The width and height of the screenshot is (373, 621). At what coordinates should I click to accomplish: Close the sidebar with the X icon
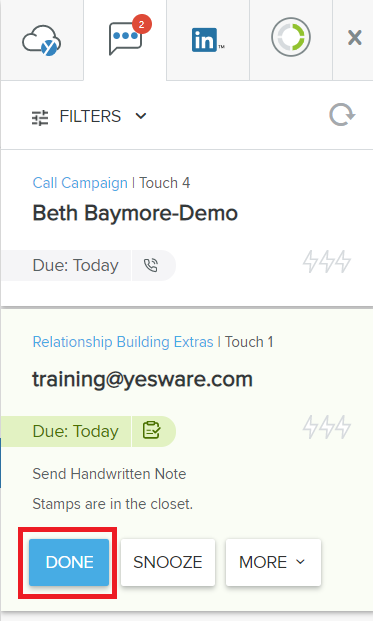354,38
